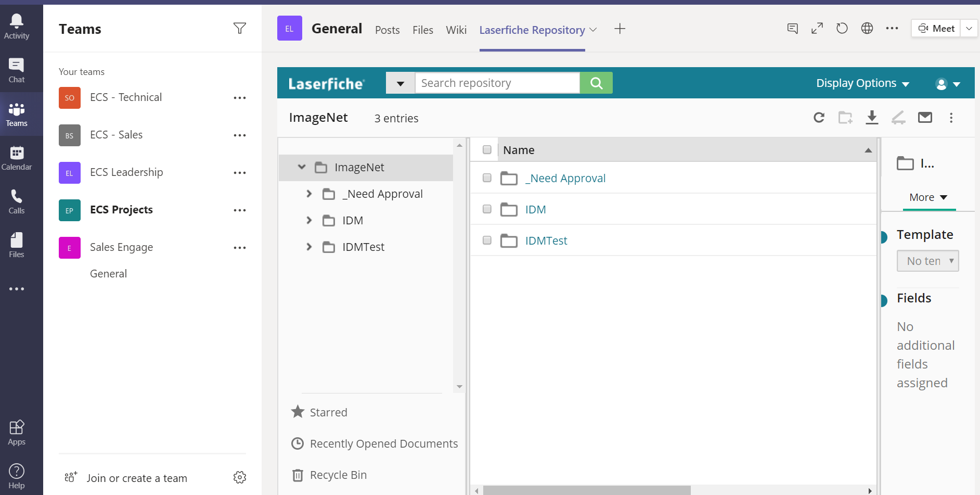Open Teams Help
The width and height of the screenshot is (980, 495).
click(x=17, y=476)
